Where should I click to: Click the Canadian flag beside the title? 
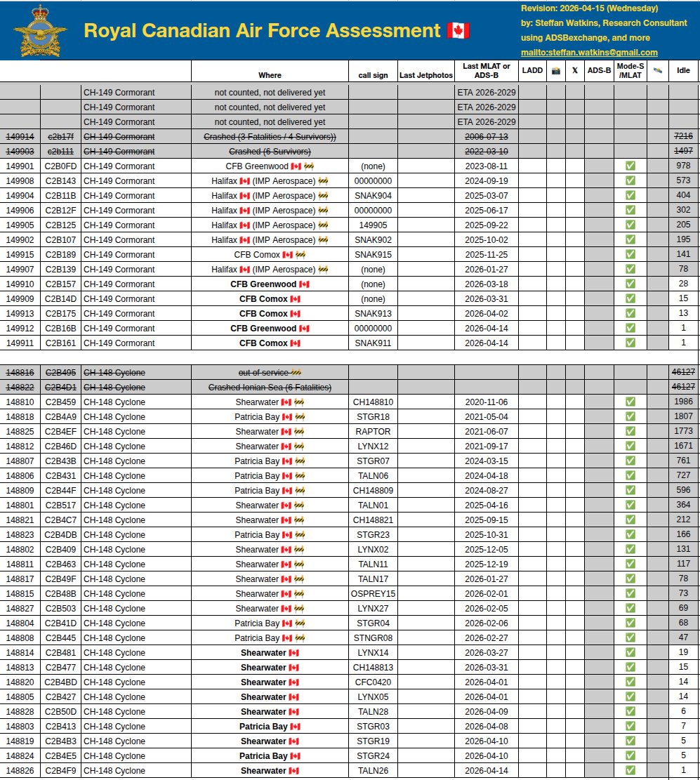[x=458, y=30]
